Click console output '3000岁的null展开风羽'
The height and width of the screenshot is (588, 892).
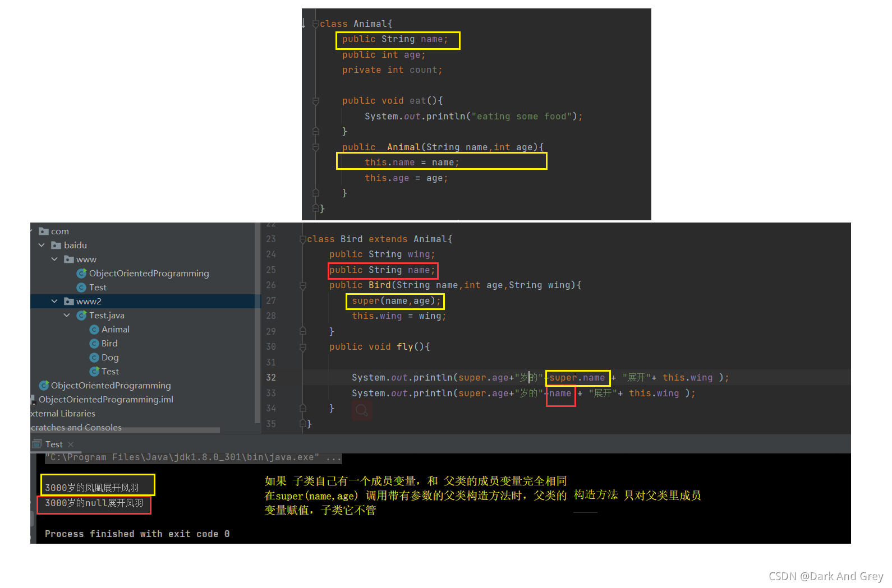click(94, 503)
